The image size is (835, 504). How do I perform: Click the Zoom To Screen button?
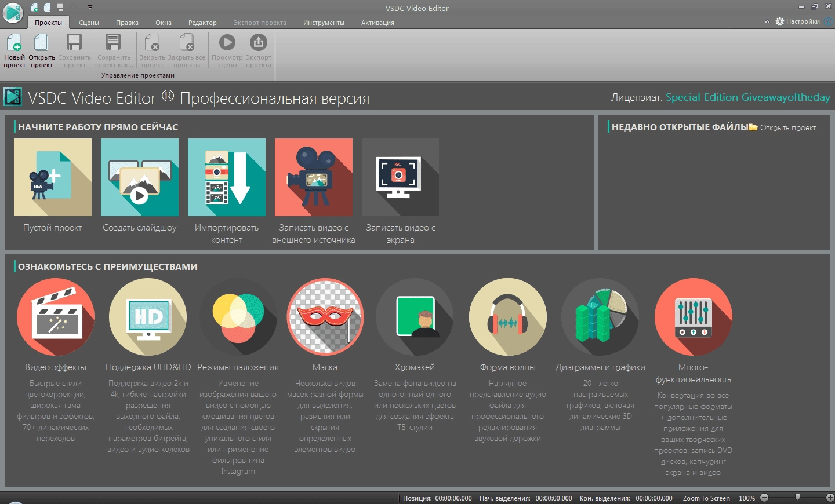tap(706, 498)
